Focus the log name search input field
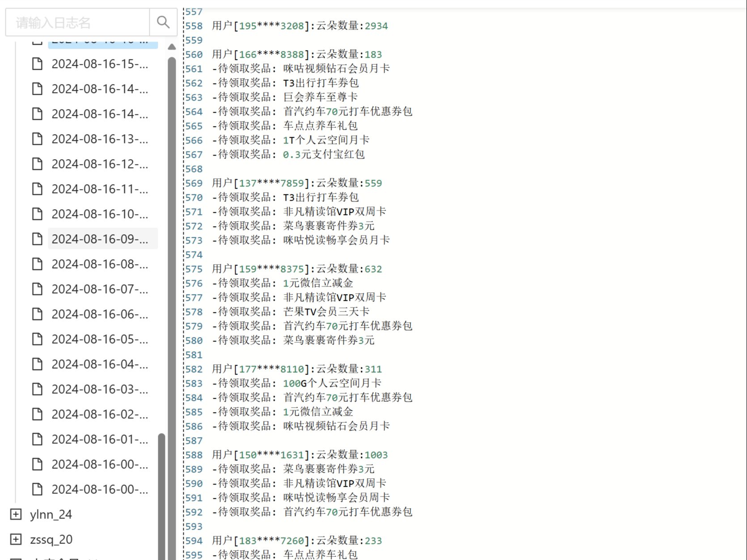The image size is (747, 560). 77,22
